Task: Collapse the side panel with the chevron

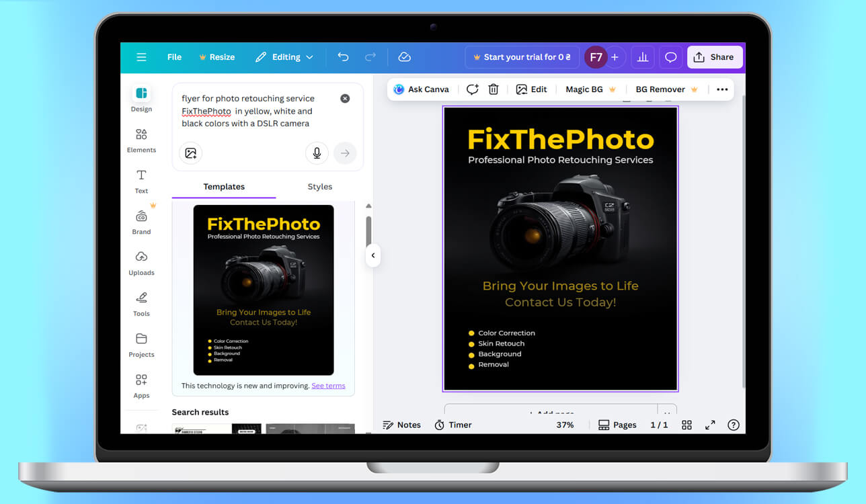Action: click(x=373, y=255)
